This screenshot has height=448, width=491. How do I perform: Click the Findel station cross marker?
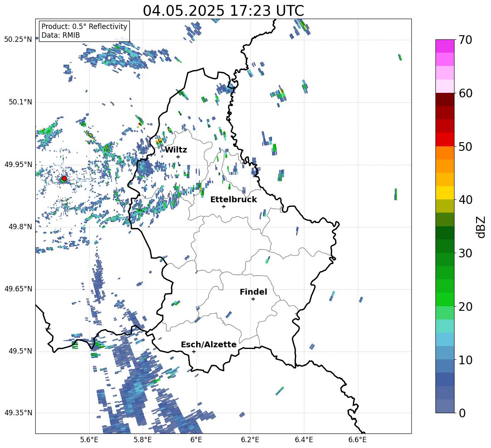click(253, 299)
